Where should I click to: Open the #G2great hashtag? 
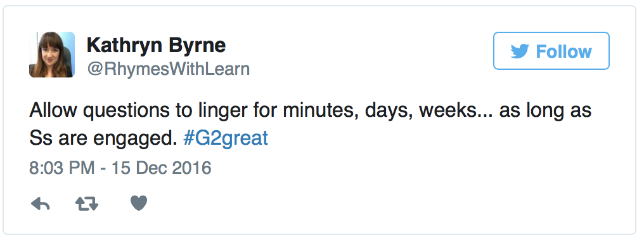(x=226, y=139)
